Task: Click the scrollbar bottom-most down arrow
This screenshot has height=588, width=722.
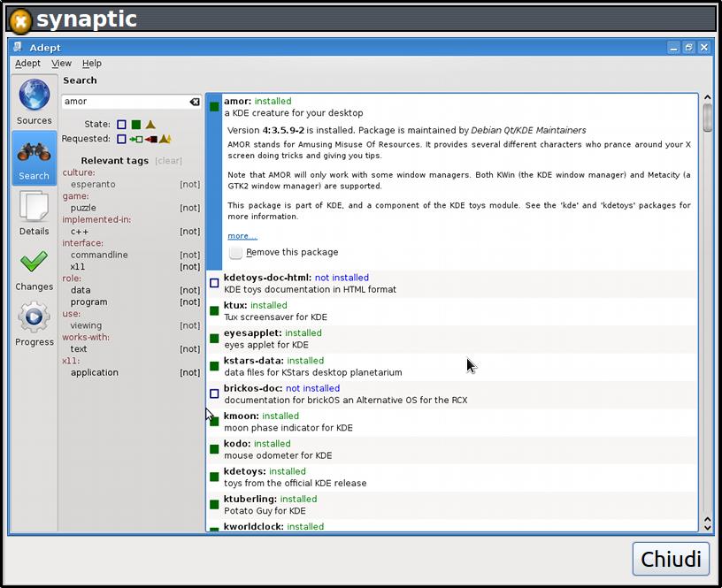Action: point(707,528)
